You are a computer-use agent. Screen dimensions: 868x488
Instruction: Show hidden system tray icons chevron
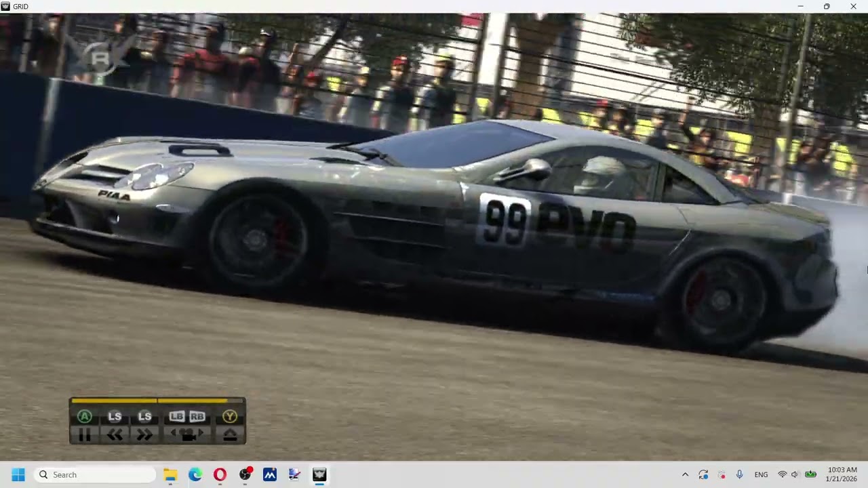coord(685,475)
